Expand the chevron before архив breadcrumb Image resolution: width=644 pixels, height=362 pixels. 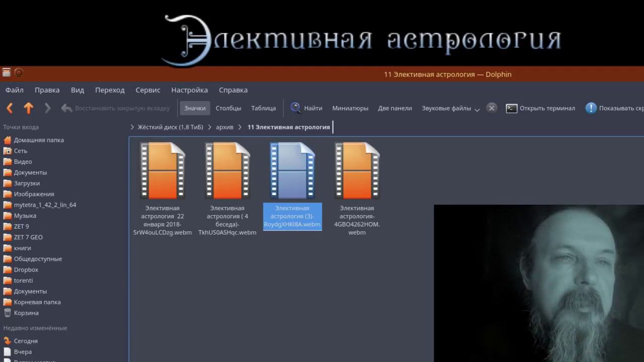(x=210, y=127)
